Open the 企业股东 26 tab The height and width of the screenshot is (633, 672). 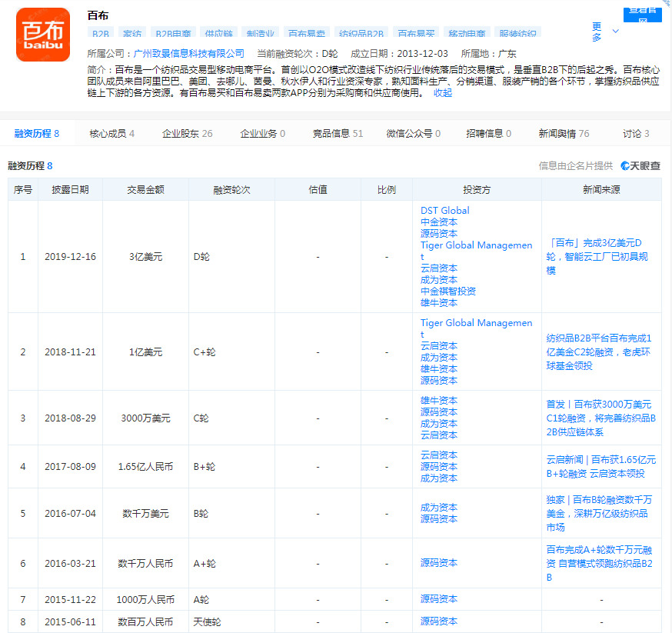(x=188, y=133)
